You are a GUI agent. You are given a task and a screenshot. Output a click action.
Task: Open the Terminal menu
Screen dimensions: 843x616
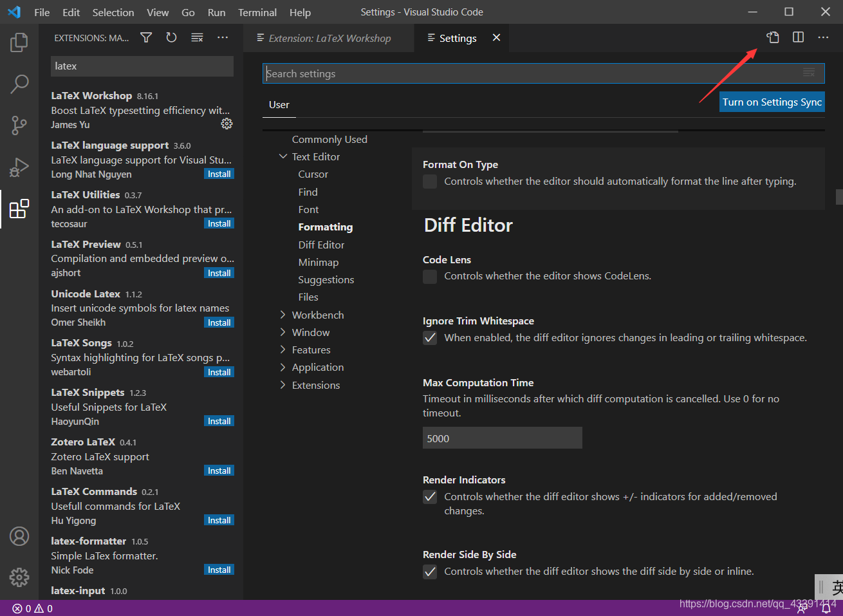coord(257,12)
